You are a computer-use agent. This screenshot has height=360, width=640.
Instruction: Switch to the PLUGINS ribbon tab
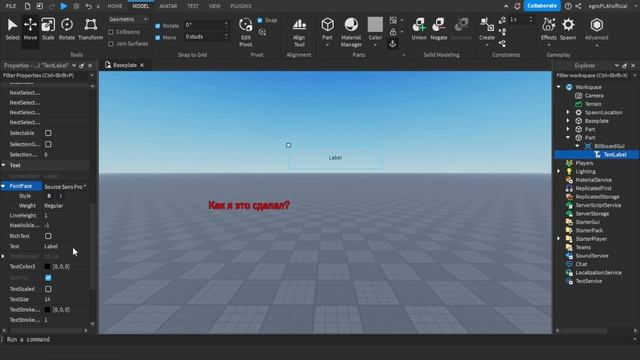[241, 6]
